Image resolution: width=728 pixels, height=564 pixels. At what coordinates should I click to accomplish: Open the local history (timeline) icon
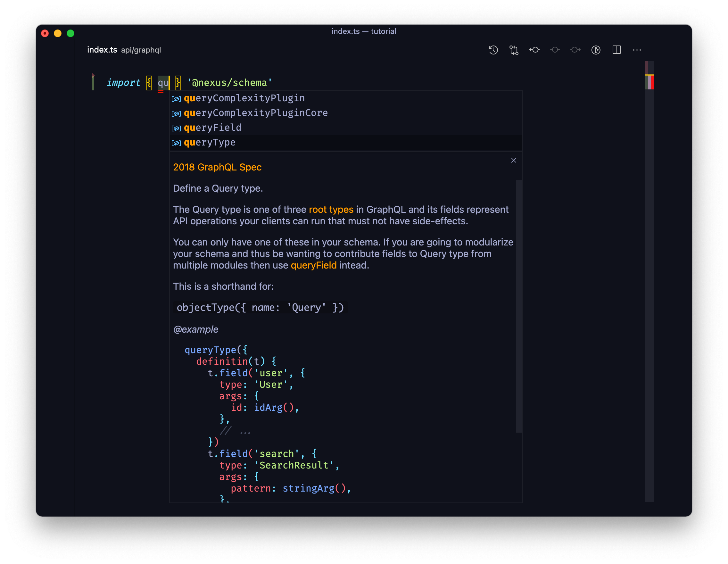point(493,50)
